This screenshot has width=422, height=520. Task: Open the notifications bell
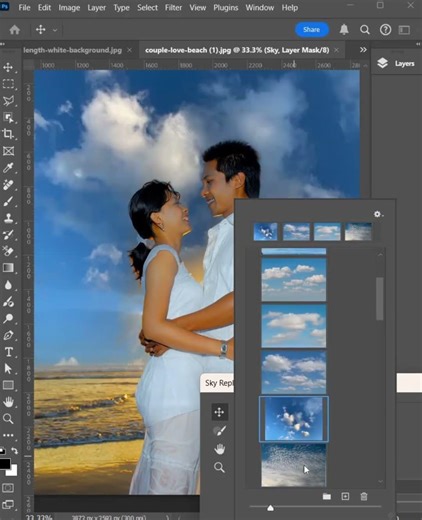[344, 30]
